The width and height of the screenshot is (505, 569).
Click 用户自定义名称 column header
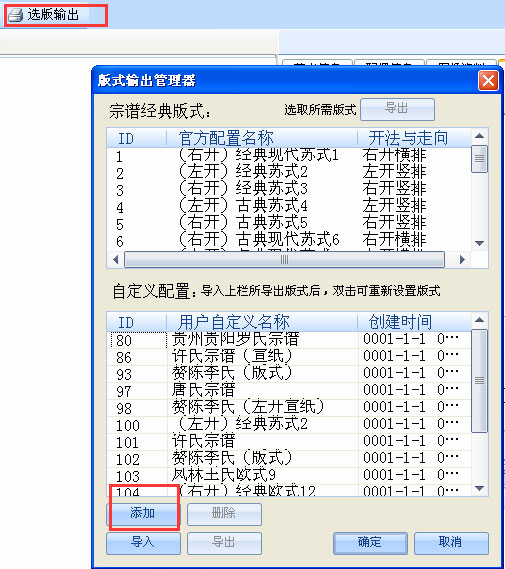(x=262, y=322)
